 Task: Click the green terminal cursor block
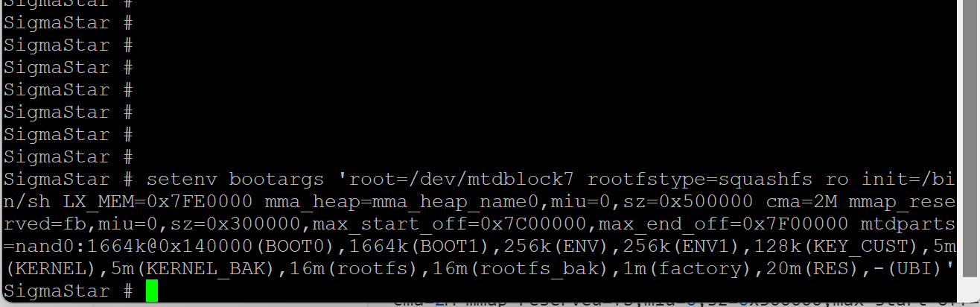pyautogui.click(x=152, y=291)
